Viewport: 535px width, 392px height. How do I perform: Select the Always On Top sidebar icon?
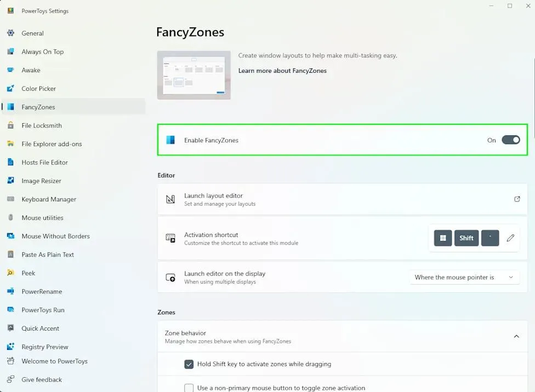pos(10,51)
